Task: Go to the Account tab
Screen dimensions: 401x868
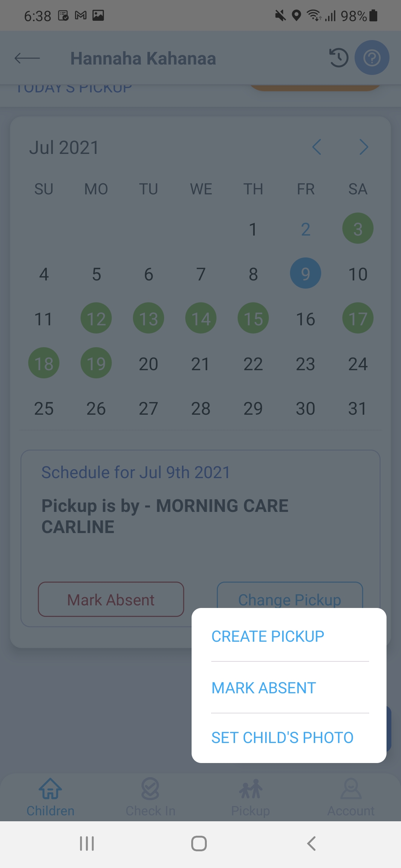Action: pos(351,797)
